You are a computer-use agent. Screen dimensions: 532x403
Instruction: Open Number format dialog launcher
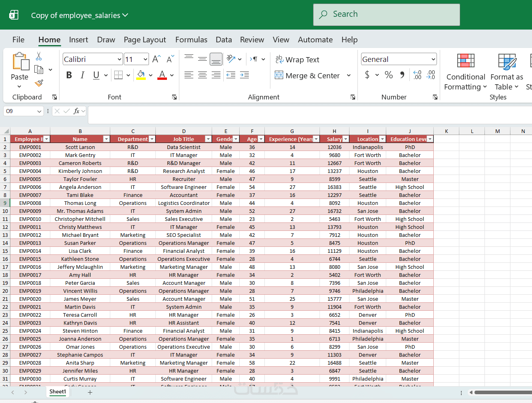pos(435,97)
